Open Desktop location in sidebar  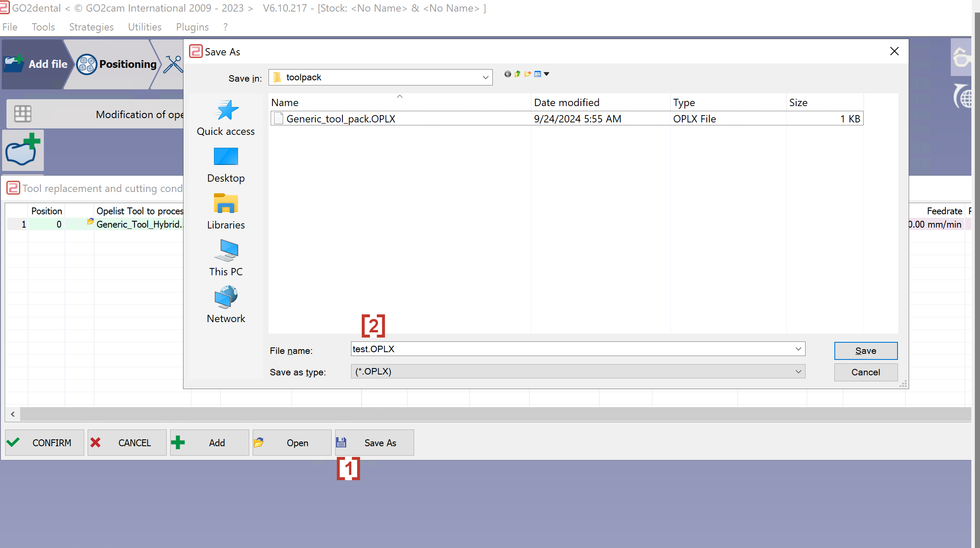(x=226, y=165)
